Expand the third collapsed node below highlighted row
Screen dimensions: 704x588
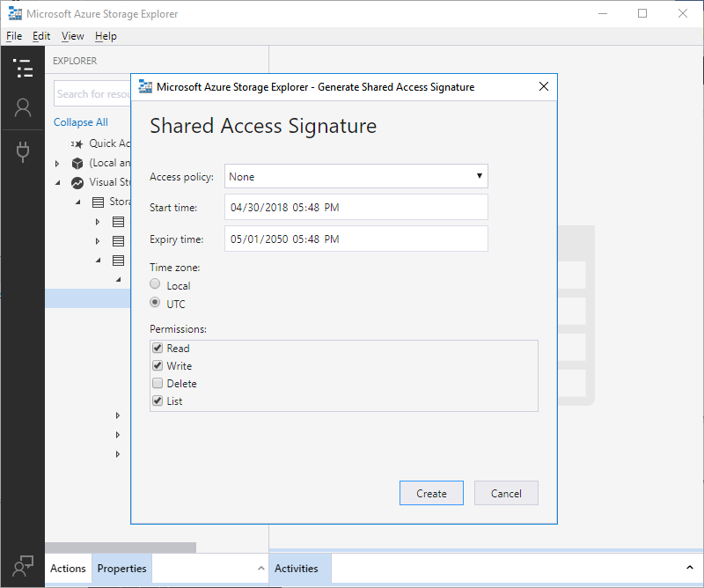tap(118, 454)
